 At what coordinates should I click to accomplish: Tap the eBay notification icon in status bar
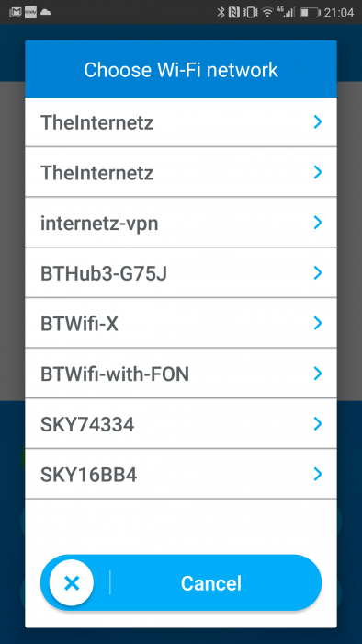coord(30,12)
